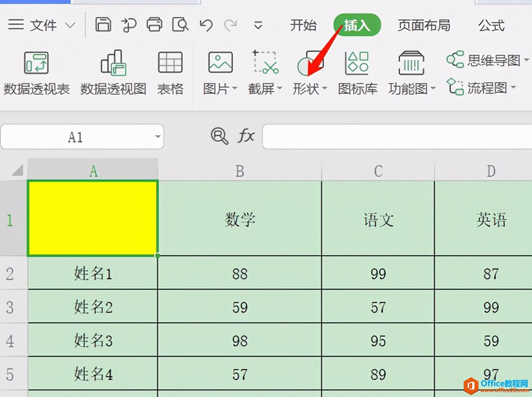Click the Select All corner triangle
Image resolution: width=532 pixels, height=397 pixels.
pyautogui.click(x=17, y=170)
